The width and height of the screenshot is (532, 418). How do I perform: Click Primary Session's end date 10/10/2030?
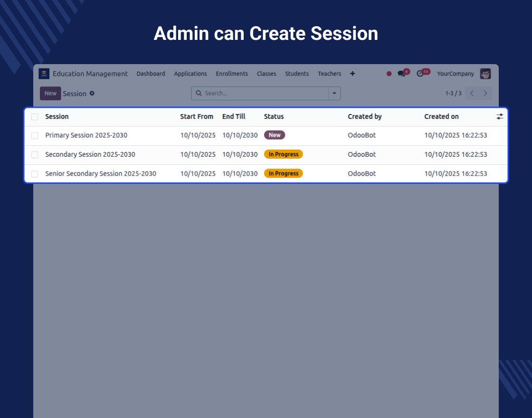[x=240, y=135]
